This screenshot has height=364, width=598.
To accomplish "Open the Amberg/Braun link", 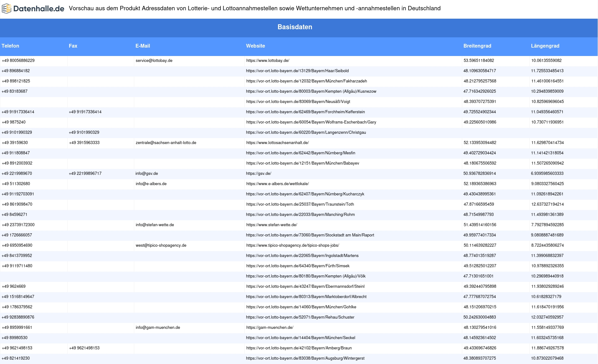I will (x=299, y=348).
